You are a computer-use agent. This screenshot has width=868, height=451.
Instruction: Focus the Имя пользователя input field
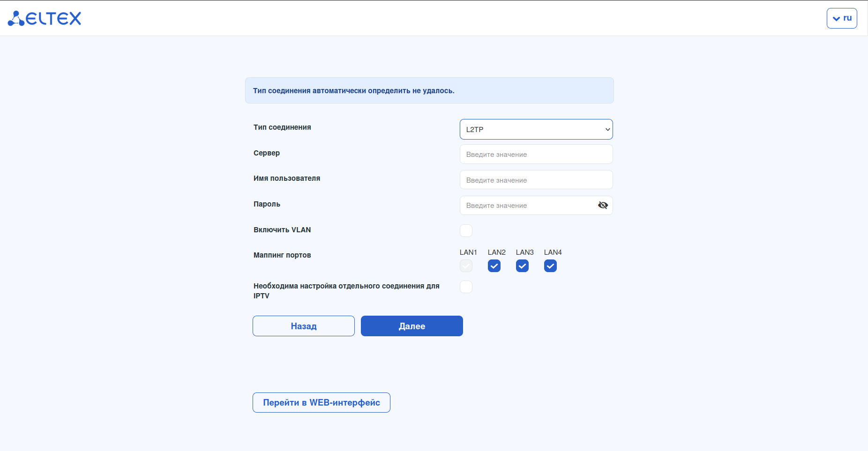click(536, 180)
